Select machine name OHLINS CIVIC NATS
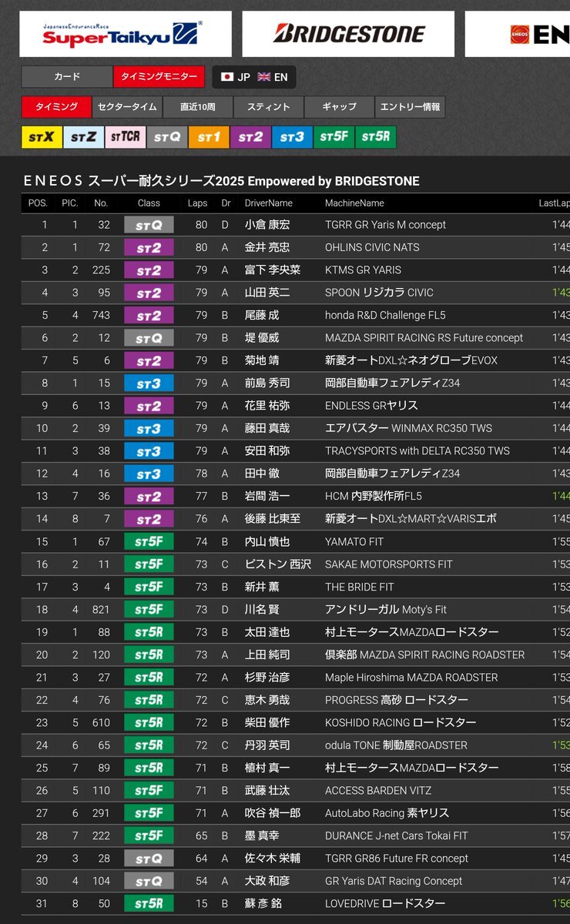Screen dimensions: 570x924 [x=372, y=247]
